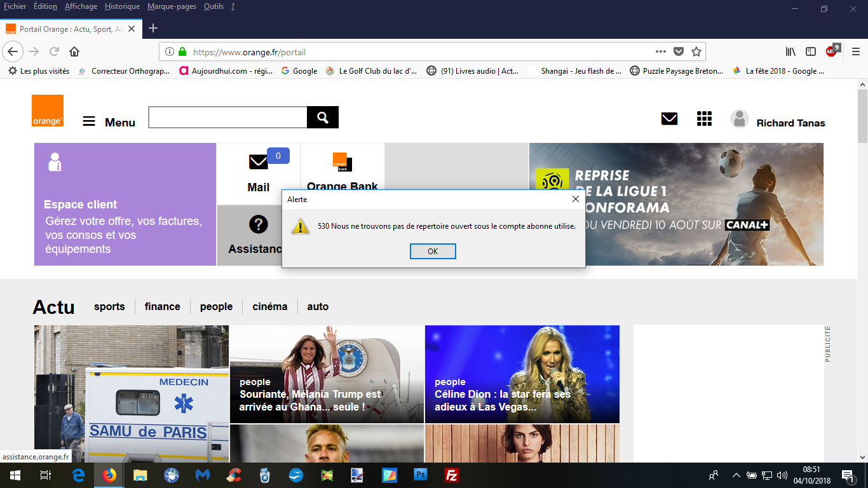The height and width of the screenshot is (488, 868).
Task: Open the SAMU de Paris news image
Action: pos(132,394)
